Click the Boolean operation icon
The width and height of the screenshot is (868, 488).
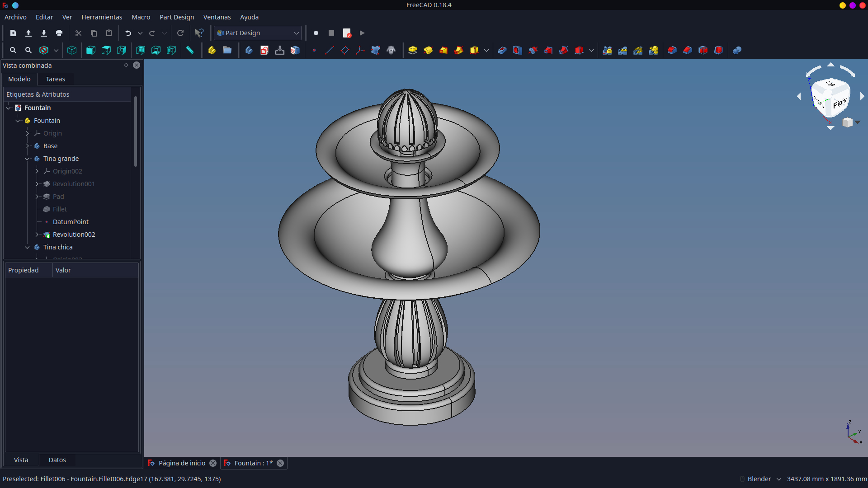coord(737,50)
